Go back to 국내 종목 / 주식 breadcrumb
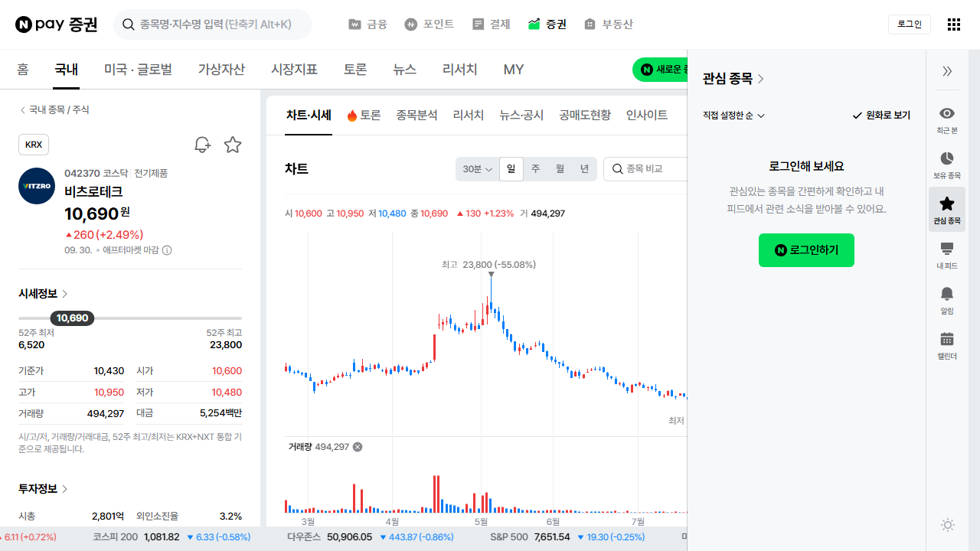The height and width of the screenshot is (551, 980). [54, 110]
